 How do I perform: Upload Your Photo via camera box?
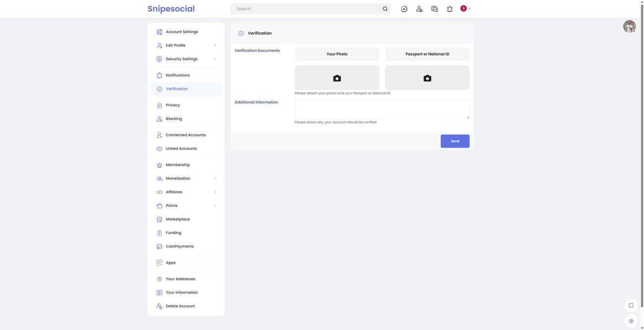(337, 78)
